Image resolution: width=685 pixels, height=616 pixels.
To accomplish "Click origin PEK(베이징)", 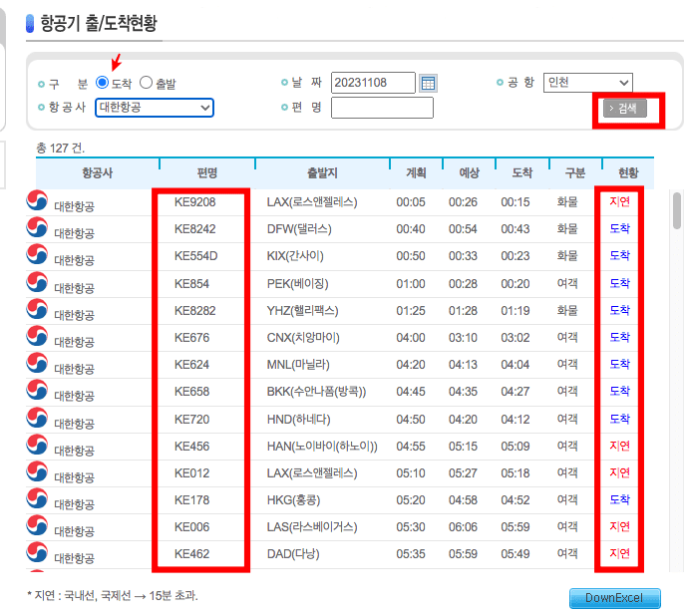I will coord(297,284).
